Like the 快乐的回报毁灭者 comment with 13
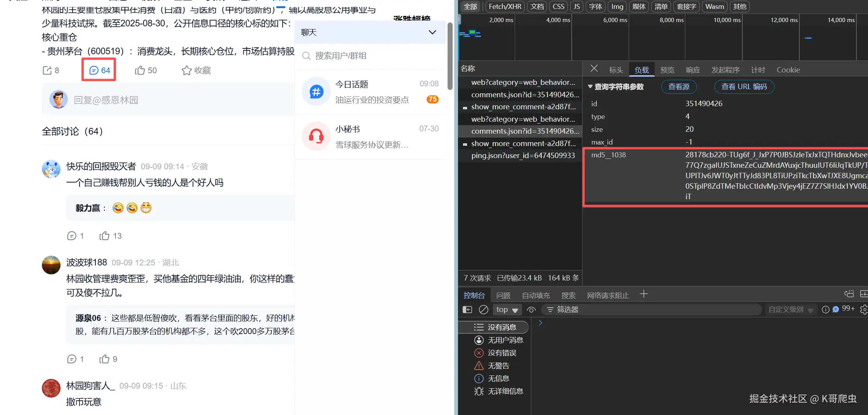Image resolution: width=868 pixels, height=415 pixels. point(104,236)
